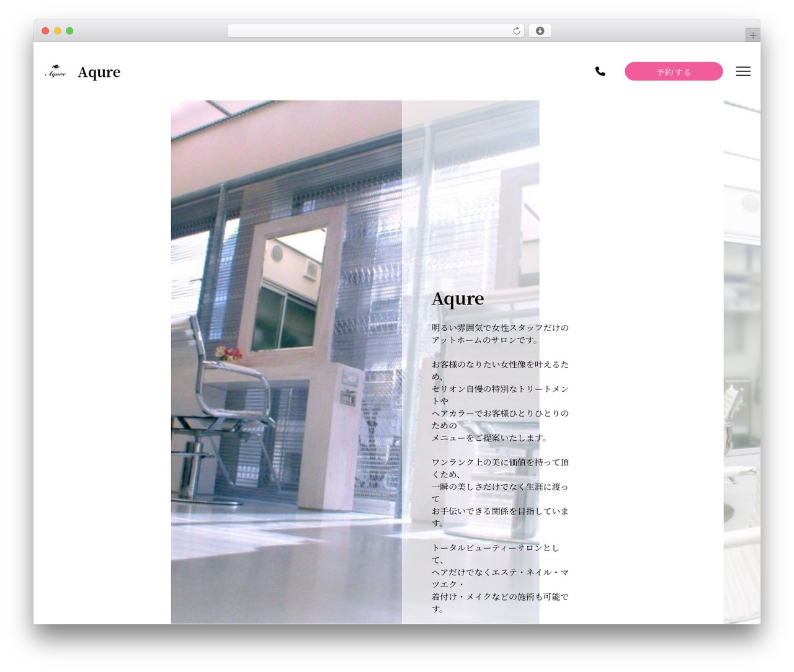Open a new tab with plus button
This screenshot has width=794, height=672.
[x=752, y=35]
